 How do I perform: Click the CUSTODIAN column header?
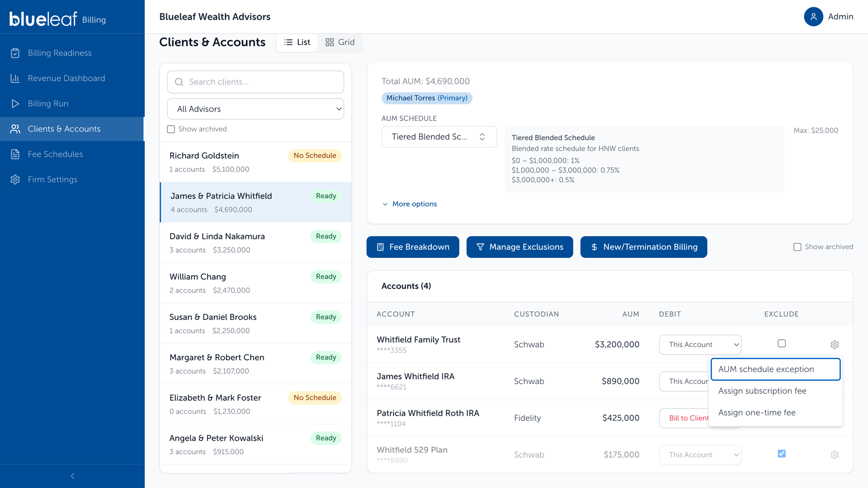coord(537,314)
